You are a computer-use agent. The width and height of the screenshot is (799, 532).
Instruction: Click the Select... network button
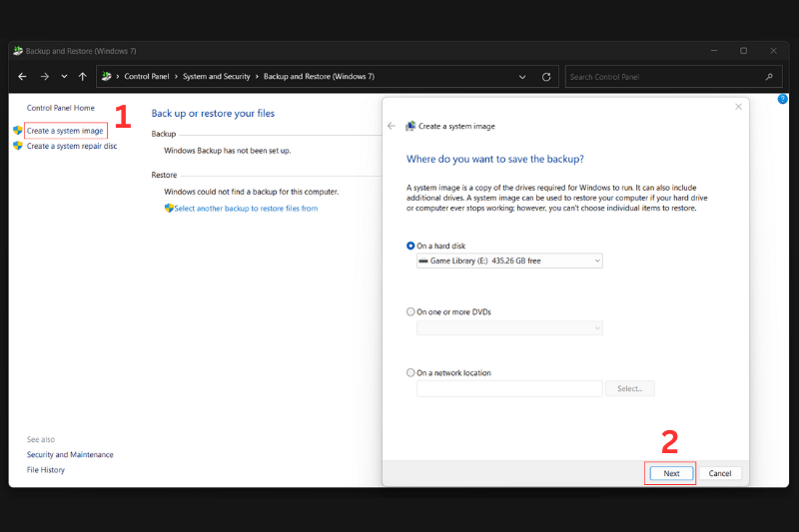[630, 388]
